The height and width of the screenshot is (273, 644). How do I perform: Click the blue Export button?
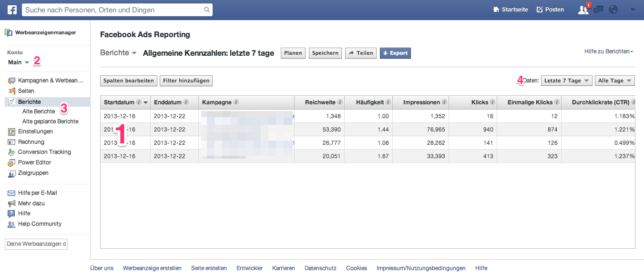click(395, 53)
